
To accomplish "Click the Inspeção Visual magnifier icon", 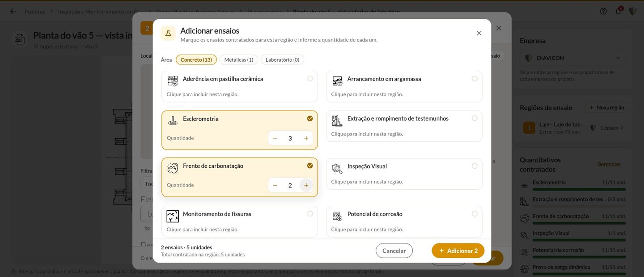I will 337,168.
